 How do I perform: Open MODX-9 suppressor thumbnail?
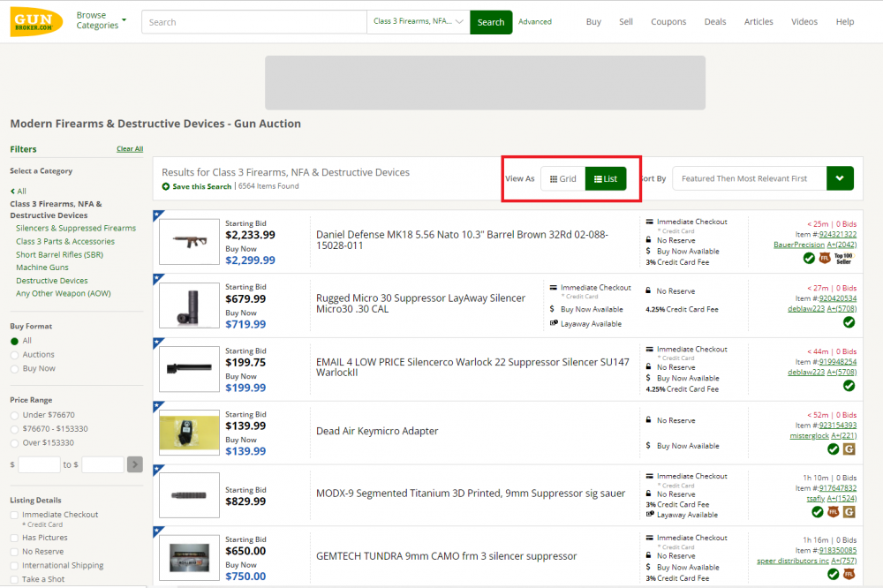189,495
